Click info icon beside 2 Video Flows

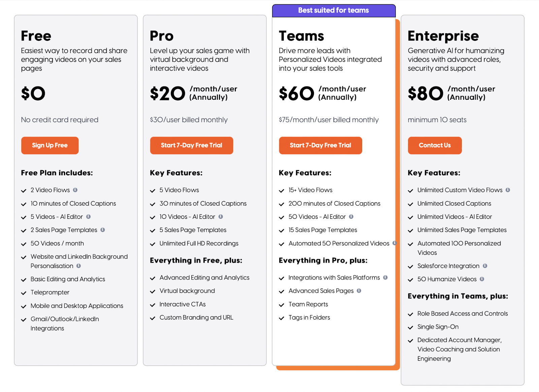[x=75, y=190]
